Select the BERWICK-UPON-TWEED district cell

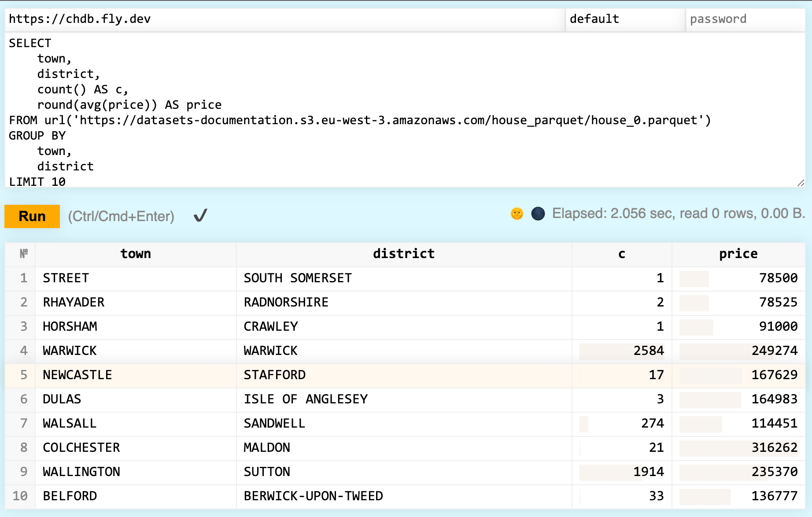(313, 496)
